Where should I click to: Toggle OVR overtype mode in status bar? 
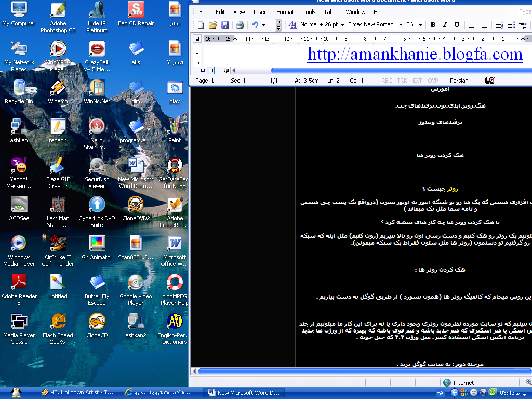[x=433, y=81]
